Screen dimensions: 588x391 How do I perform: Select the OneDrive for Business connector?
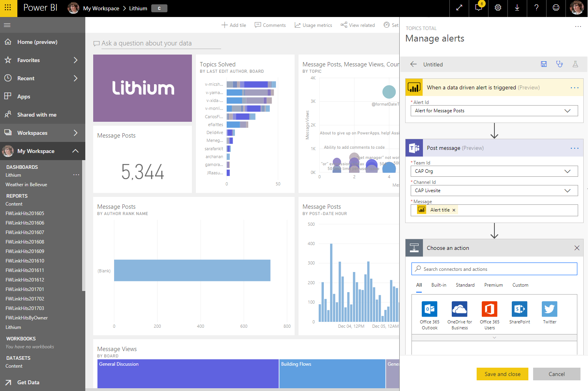click(460, 315)
